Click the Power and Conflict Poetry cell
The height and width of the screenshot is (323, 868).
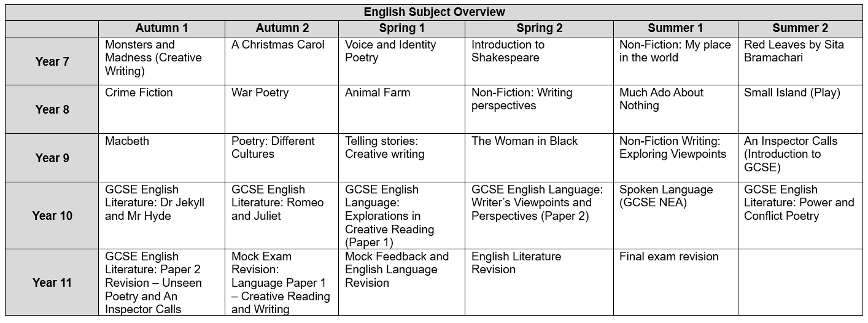point(800,216)
